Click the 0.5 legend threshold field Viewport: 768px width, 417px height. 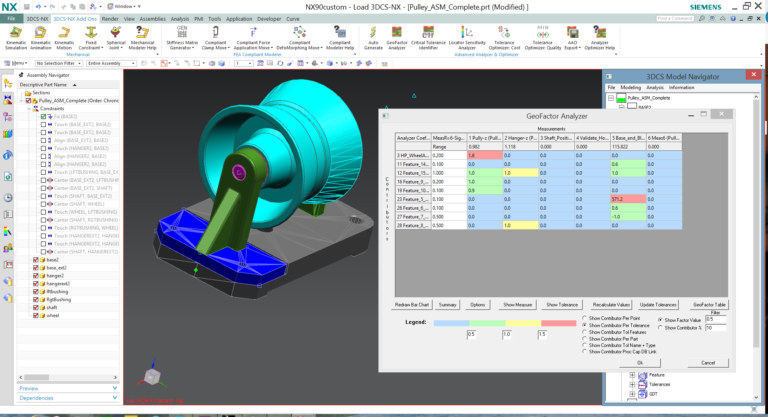tap(472, 334)
